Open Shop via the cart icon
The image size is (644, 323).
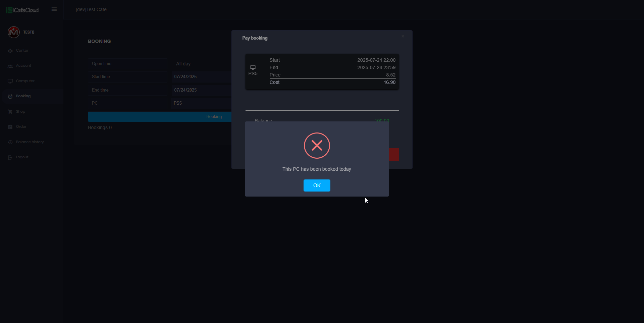click(x=10, y=112)
